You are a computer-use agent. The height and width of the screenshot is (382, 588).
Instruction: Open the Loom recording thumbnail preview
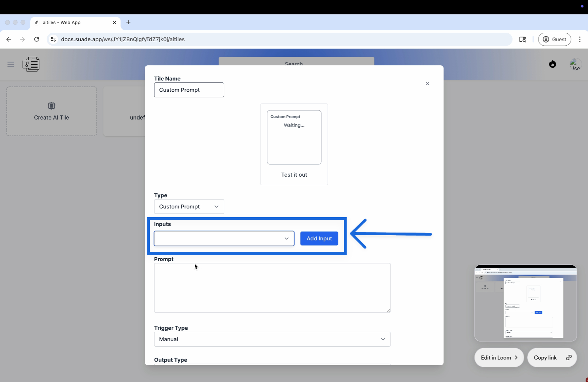(525, 303)
